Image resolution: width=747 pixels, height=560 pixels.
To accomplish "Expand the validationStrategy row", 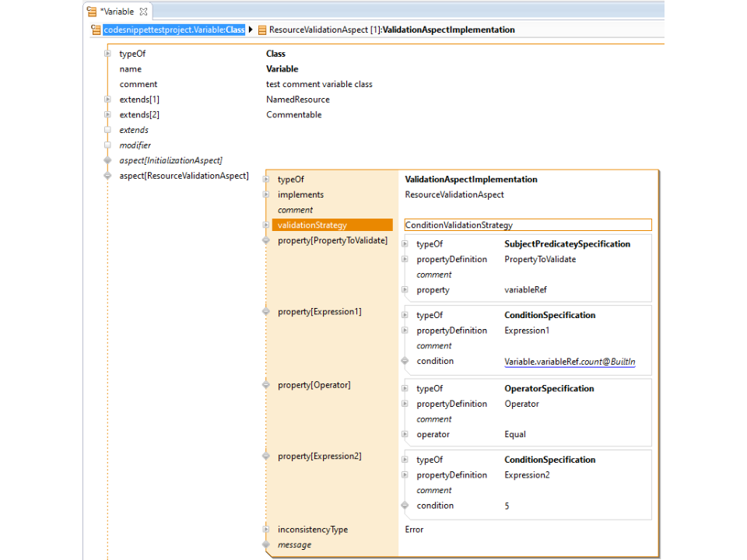I will [266, 226].
